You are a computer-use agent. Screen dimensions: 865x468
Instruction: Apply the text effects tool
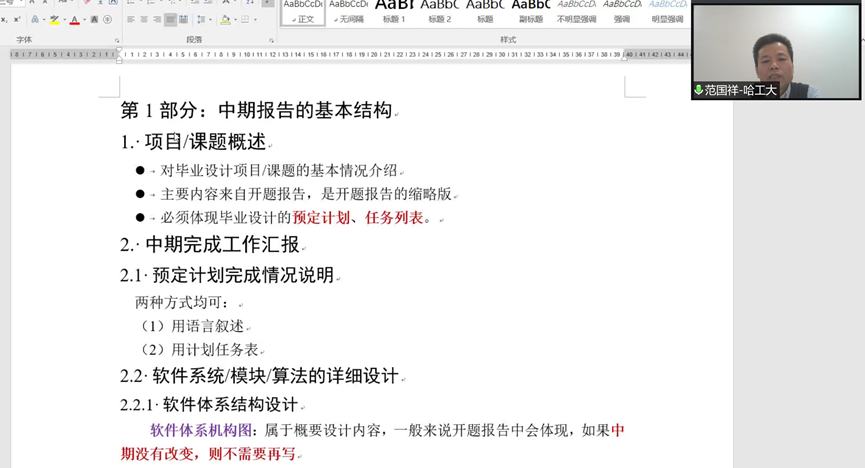[x=36, y=19]
